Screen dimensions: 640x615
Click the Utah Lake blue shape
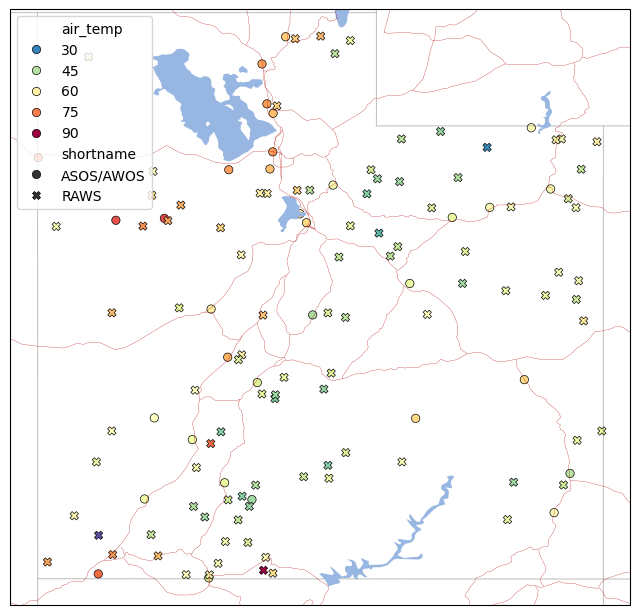291,213
